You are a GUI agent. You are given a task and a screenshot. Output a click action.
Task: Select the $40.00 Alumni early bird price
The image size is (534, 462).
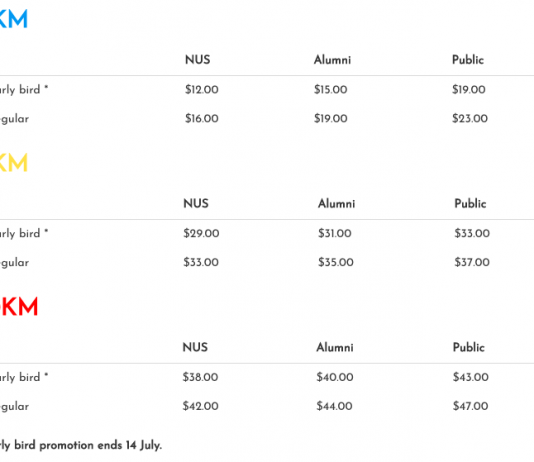click(334, 377)
